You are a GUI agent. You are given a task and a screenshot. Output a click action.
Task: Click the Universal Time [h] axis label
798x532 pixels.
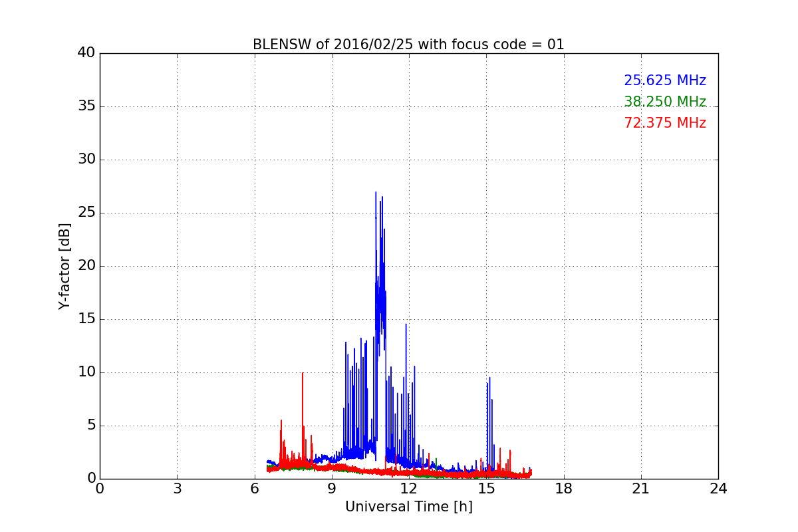409,507
